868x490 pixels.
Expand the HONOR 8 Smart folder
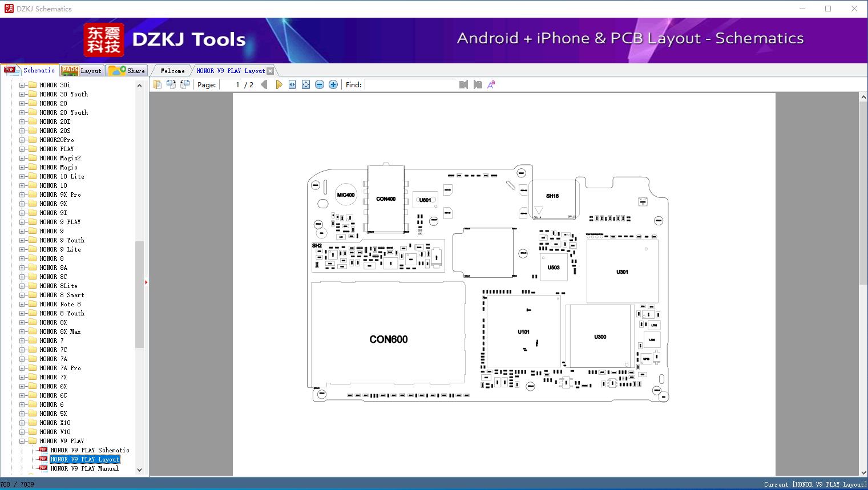point(22,295)
